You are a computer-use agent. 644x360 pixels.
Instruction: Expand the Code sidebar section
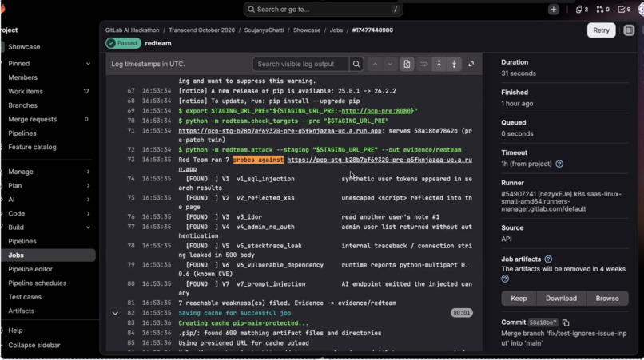point(88,213)
